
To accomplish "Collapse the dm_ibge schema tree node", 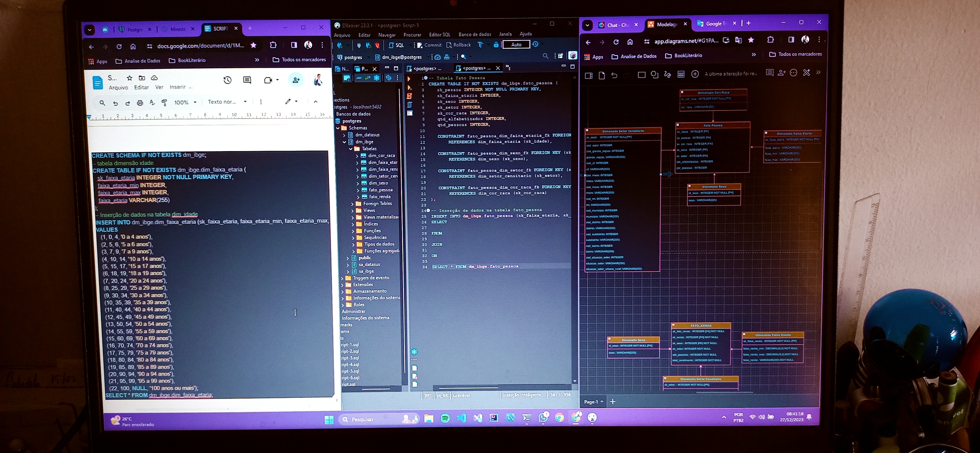I will click(344, 142).
